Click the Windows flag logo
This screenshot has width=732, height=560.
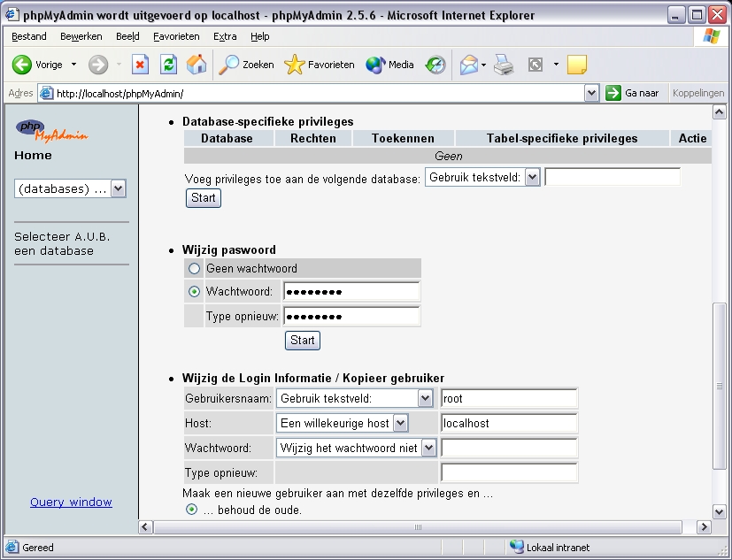[711, 36]
